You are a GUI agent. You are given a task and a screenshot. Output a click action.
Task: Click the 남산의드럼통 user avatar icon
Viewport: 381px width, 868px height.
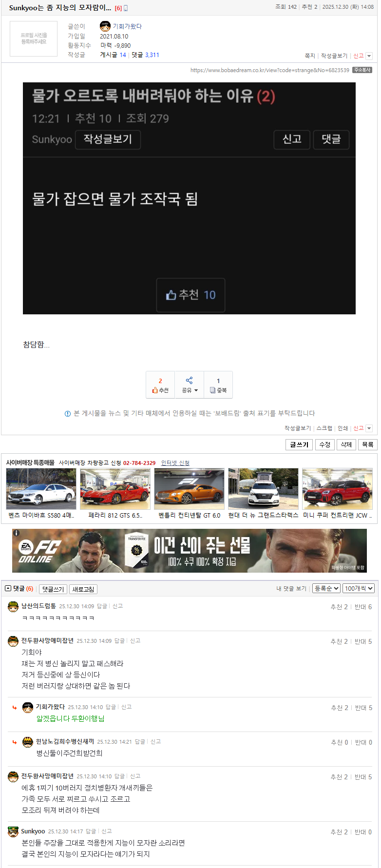pyautogui.click(x=13, y=607)
